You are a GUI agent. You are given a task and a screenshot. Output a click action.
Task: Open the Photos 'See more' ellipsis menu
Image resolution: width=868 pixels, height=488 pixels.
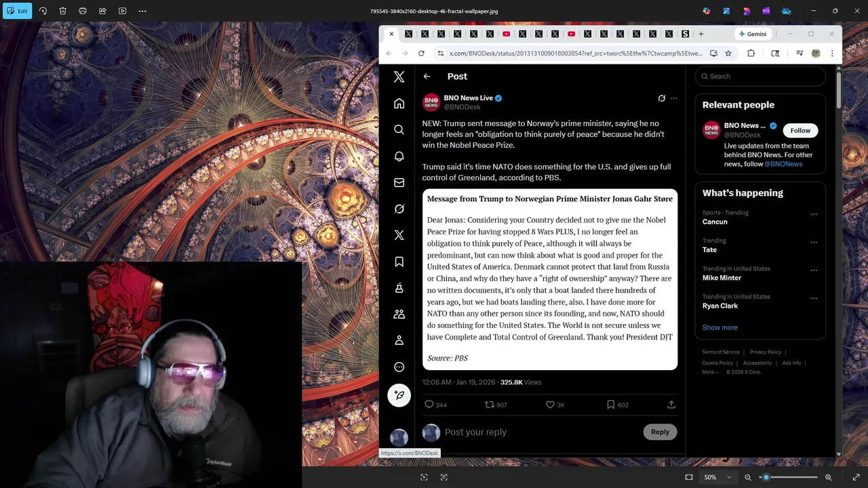coord(142,11)
